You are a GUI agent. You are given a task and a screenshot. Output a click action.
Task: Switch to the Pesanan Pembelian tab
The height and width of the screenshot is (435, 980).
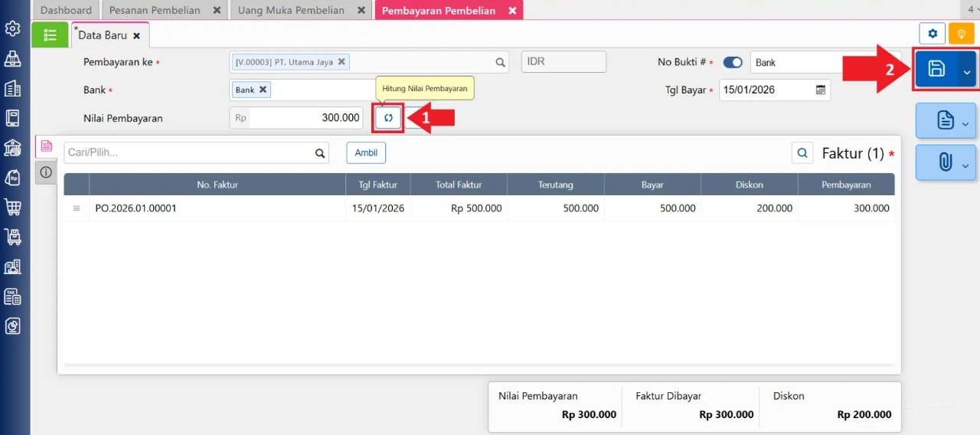point(155,10)
